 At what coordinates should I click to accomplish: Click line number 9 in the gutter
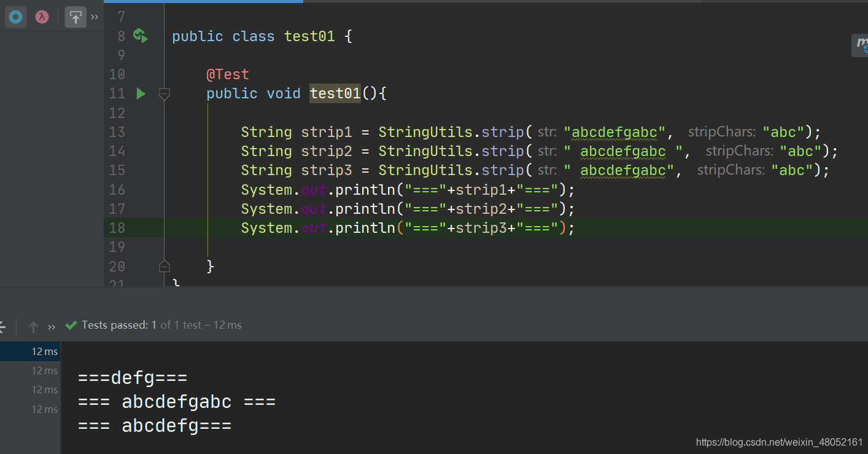click(120, 55)
